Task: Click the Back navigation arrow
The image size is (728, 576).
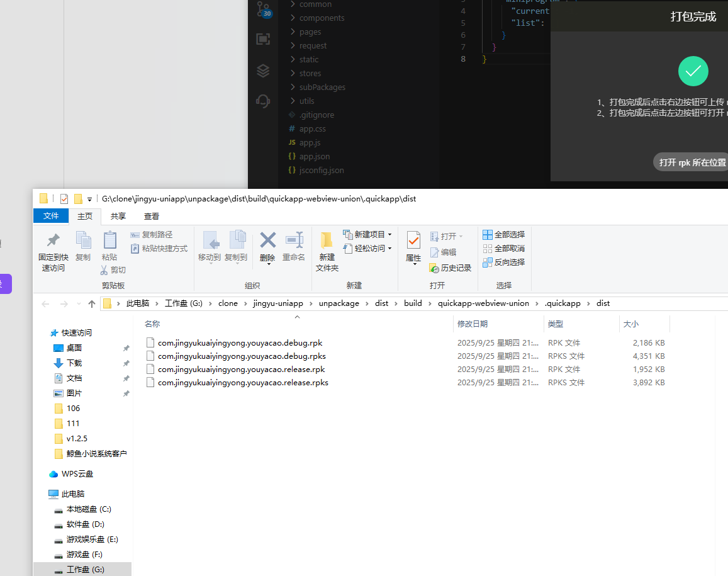Action: [x=45, y=304]
